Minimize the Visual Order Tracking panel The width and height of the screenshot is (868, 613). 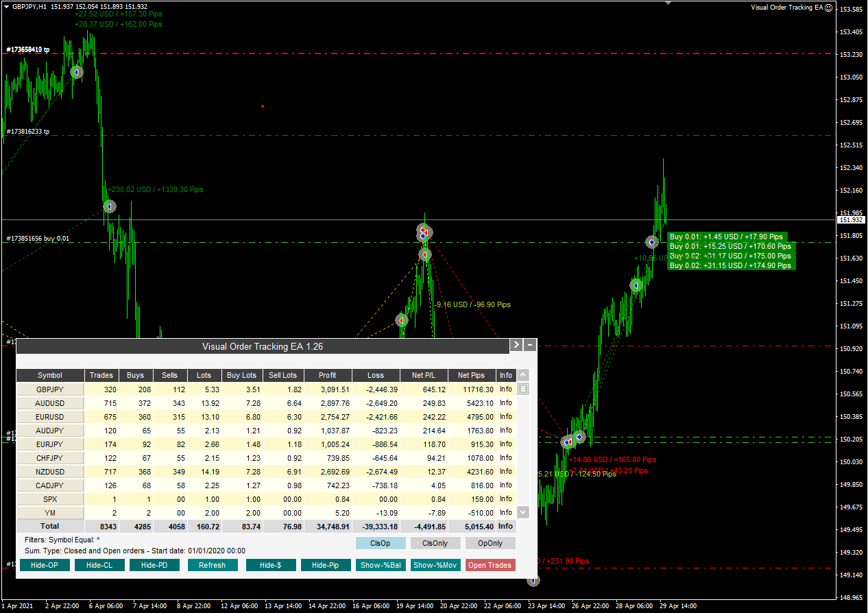[530, 346]
